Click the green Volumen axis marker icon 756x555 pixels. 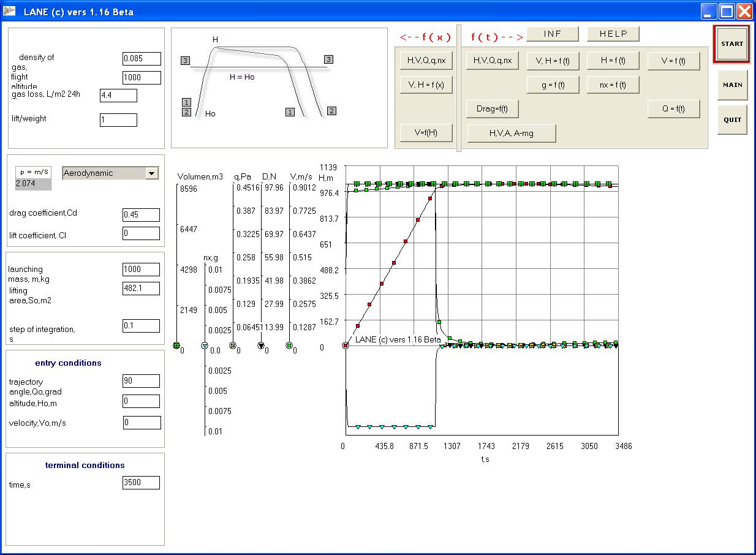(176, 345)
